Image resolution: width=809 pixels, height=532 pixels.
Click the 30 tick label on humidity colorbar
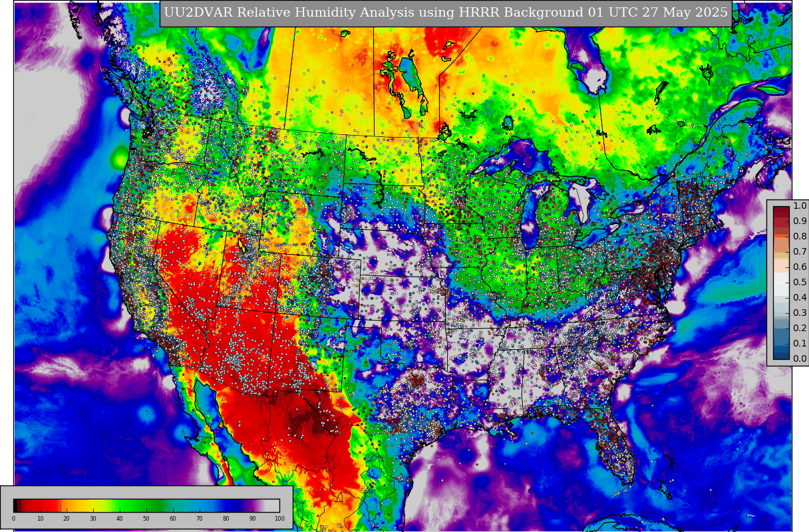pos(93,519)
